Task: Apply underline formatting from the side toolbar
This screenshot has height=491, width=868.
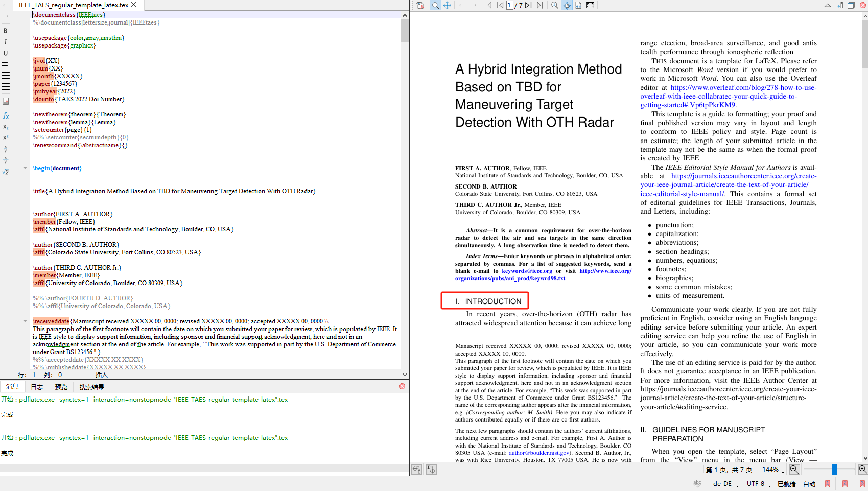Action: click(x=6, y=53)
